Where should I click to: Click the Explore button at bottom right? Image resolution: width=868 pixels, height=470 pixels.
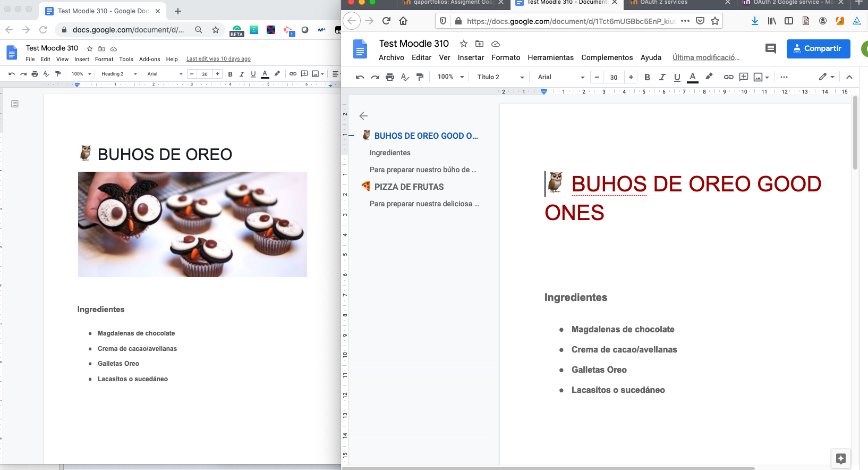(840, 459)
